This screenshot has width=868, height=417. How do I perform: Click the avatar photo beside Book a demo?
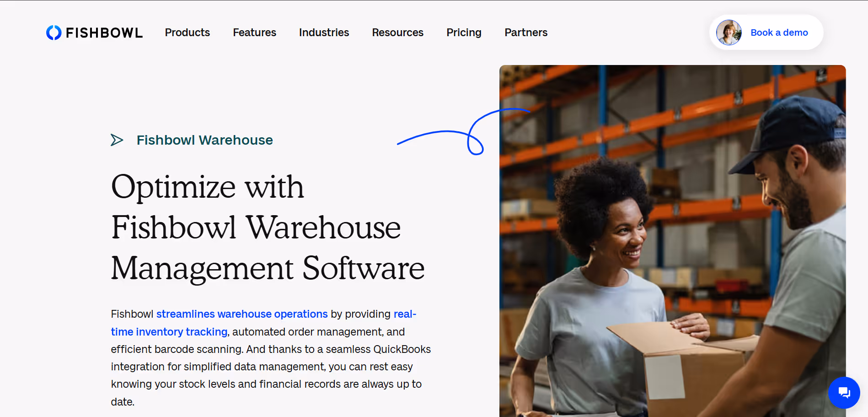click(729, 32)
